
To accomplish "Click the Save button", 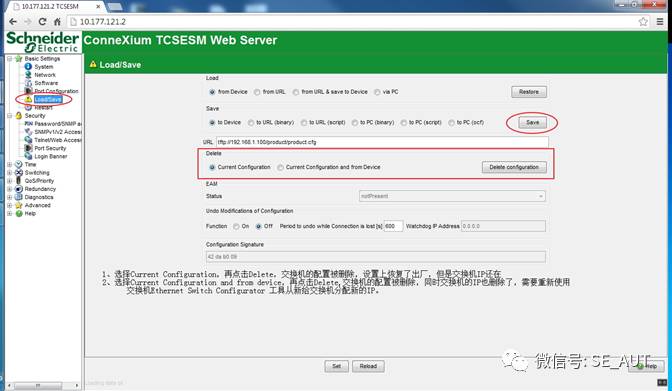I will pyautogui.click(x=532, y=123).
